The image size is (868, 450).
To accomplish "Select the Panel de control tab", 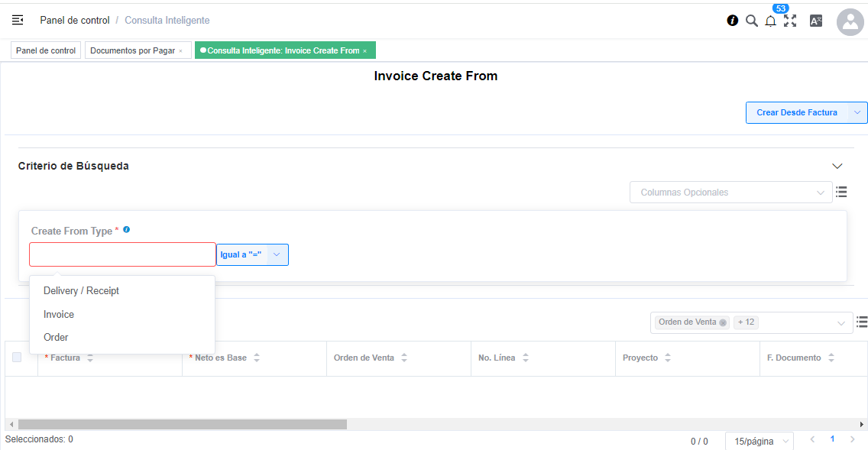I will click(x=45, y=50).
